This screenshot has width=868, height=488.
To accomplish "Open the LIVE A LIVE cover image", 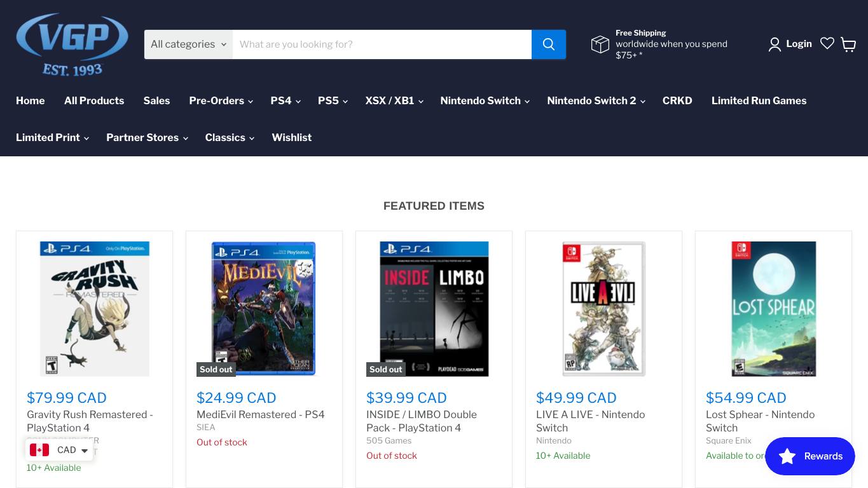I will pyautogui.click(x=603, y=309).
